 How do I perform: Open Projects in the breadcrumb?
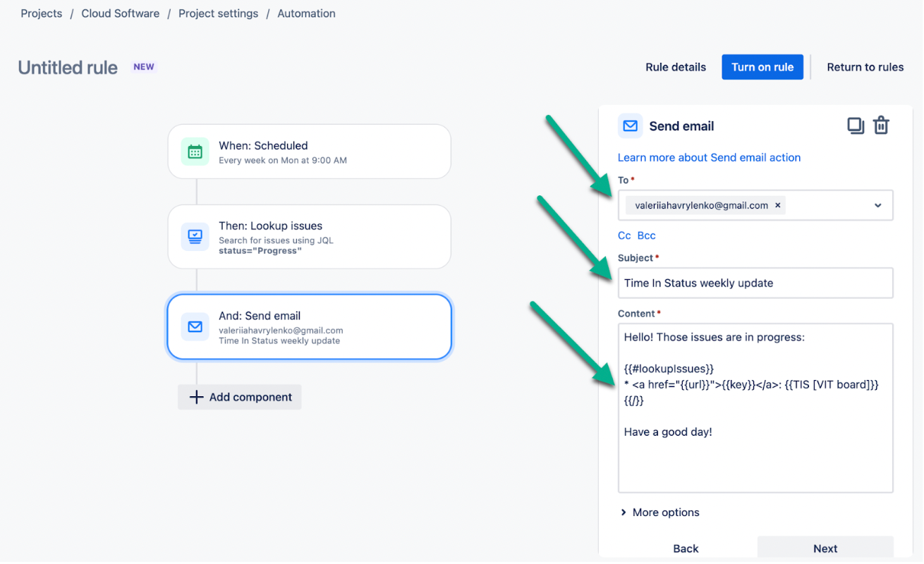coord(42,13)
